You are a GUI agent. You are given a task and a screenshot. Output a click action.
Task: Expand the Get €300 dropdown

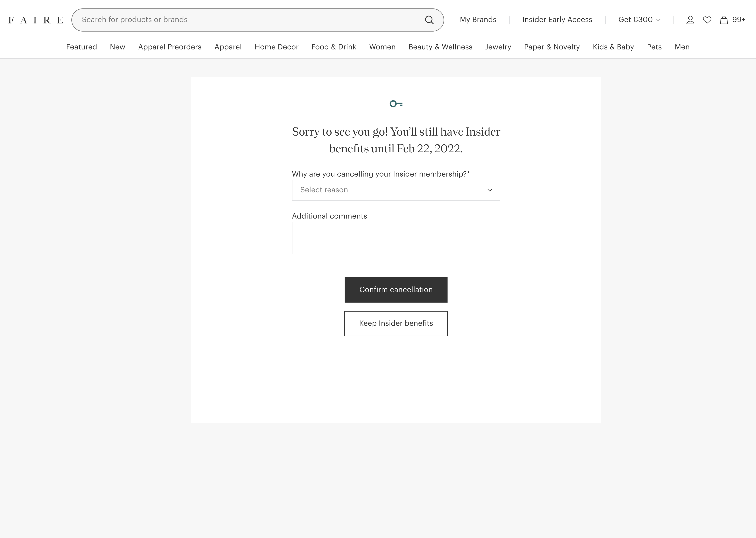(x=639, y=20)
